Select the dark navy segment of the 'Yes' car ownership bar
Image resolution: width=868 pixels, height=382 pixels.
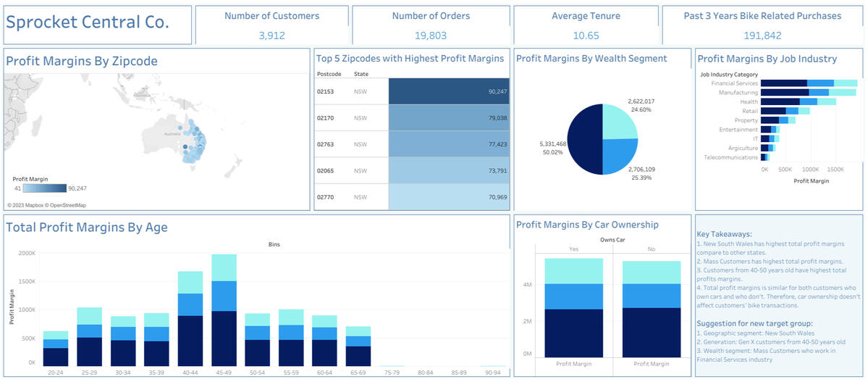(573, 332)
